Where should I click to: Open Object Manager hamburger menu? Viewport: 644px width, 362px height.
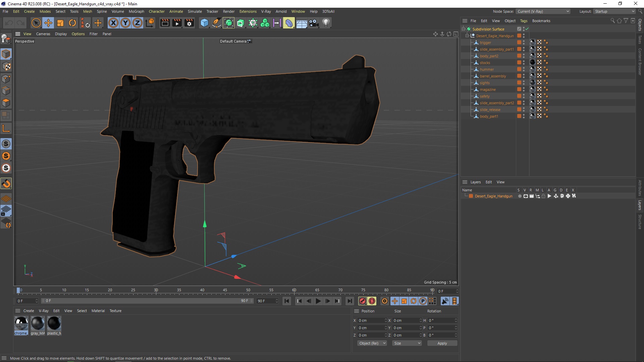click(x=465, y=21)
